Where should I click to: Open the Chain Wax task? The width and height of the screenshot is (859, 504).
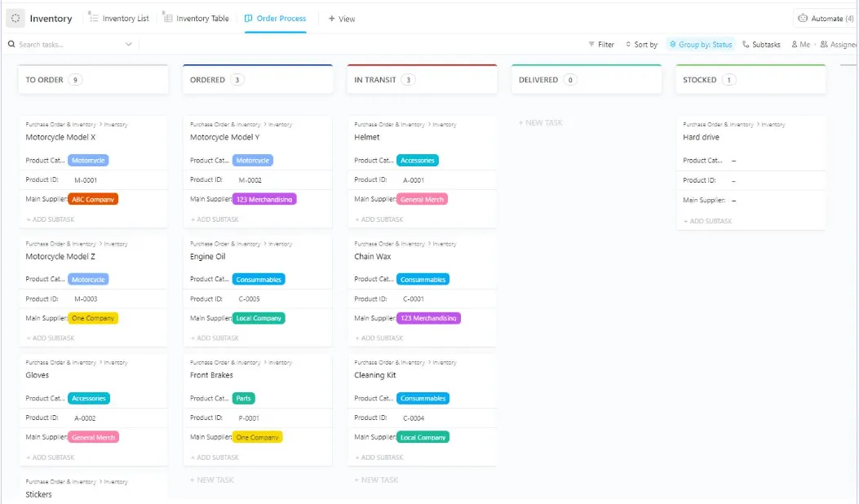pos(373,256)
